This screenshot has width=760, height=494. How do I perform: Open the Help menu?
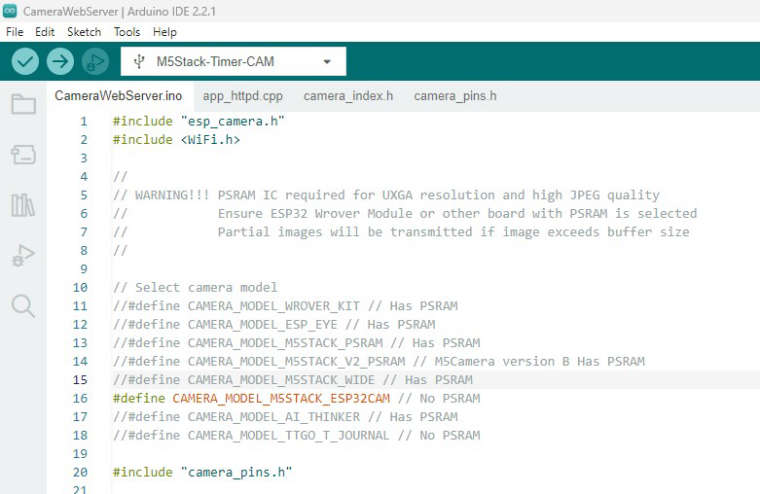(x=165, y=32)
